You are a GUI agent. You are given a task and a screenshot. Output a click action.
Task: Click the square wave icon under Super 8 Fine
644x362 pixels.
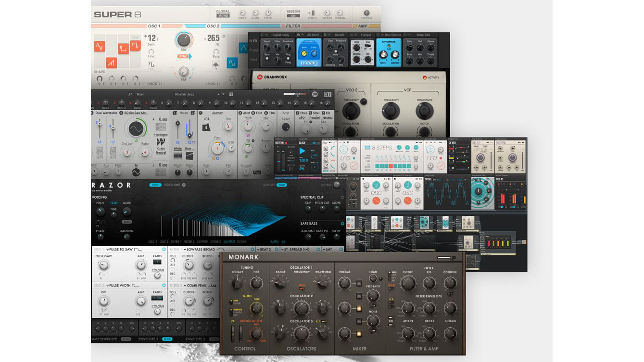(152, 64)
